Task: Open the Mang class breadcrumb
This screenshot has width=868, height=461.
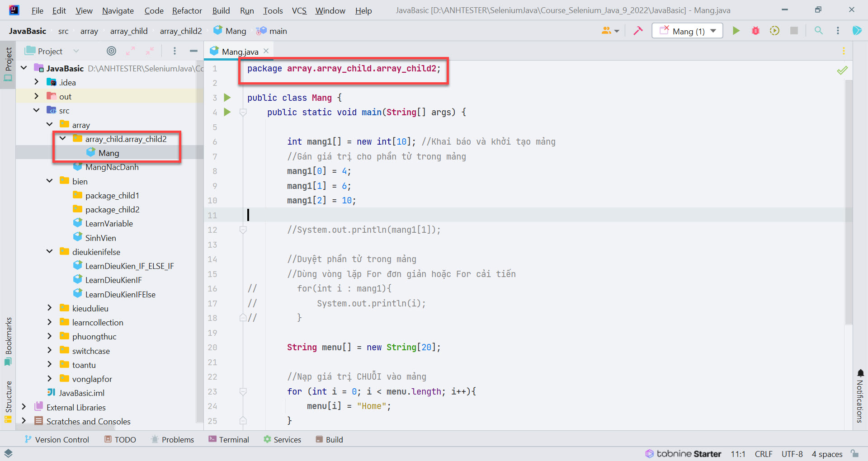Action: [230, 31]
